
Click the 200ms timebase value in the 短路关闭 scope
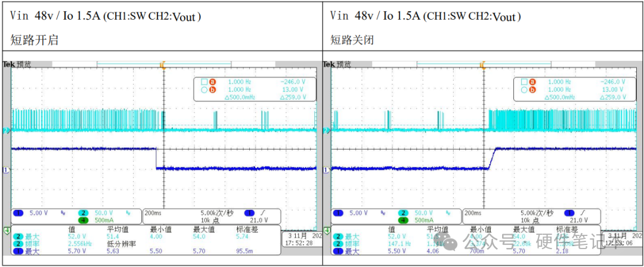473,213
